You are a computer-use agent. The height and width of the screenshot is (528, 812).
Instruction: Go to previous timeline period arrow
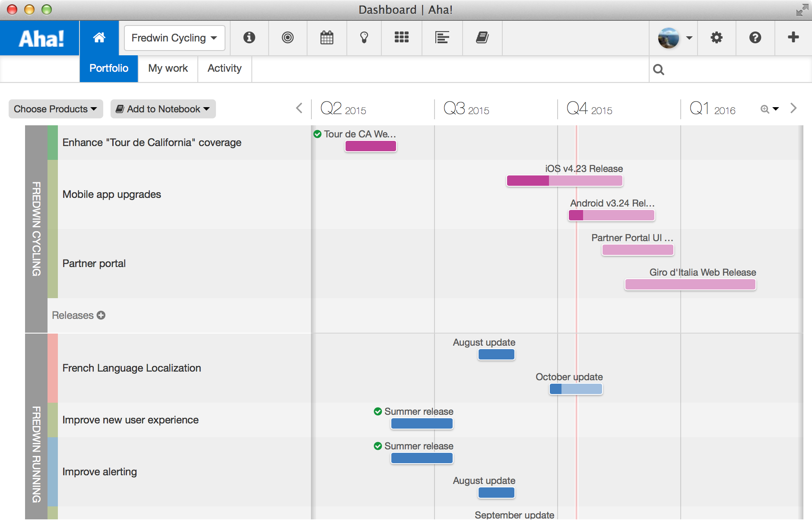[x=299, y=108]
